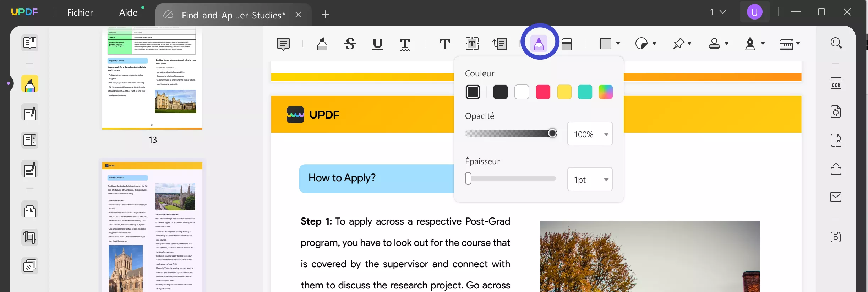Expand the Measure tool dropdown arrow
Screen dimensions: 868x292
798,44
